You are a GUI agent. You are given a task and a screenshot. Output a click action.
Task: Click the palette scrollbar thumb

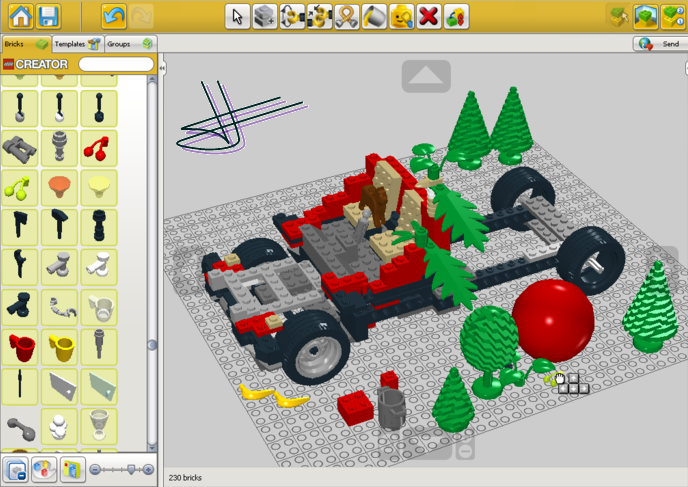pos(152,345)
